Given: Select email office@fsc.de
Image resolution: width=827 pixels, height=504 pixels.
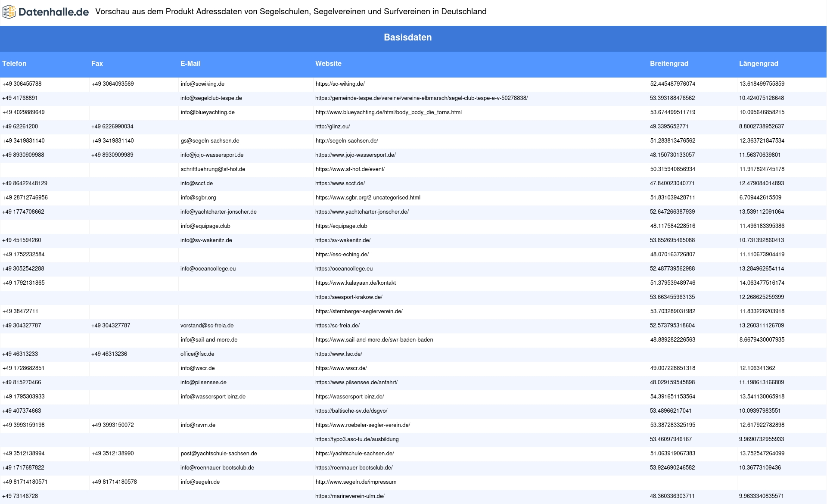Looking at the screenshot, I should pyautogui.click(x=197, y=354).
